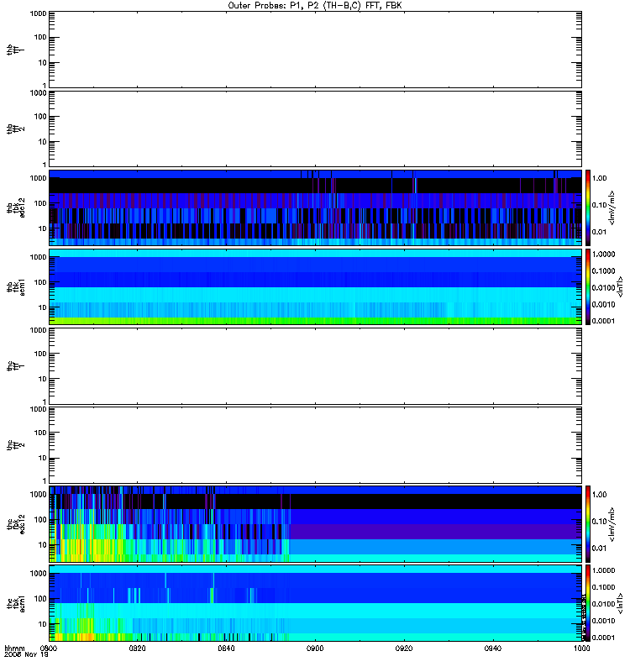Screen dimensions: 630x672
Task: Click the empty thb fff 1 panel
Action: [x=315, y=50]
